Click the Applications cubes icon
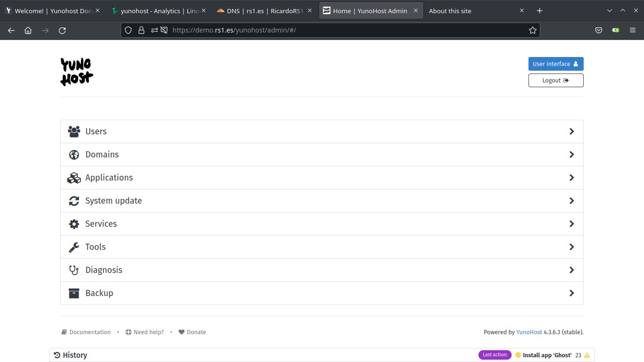The width and height of the screenshot is (644, 362). coord(74,178)
